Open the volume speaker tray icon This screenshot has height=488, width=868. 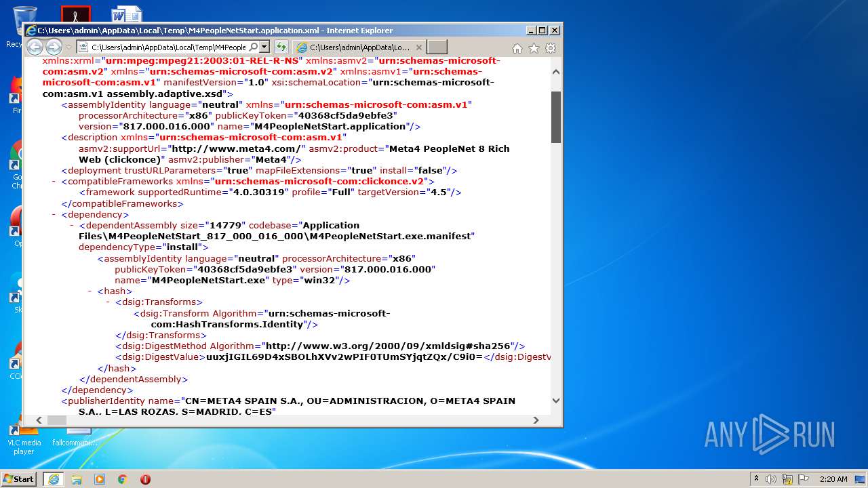click(771, 479)
